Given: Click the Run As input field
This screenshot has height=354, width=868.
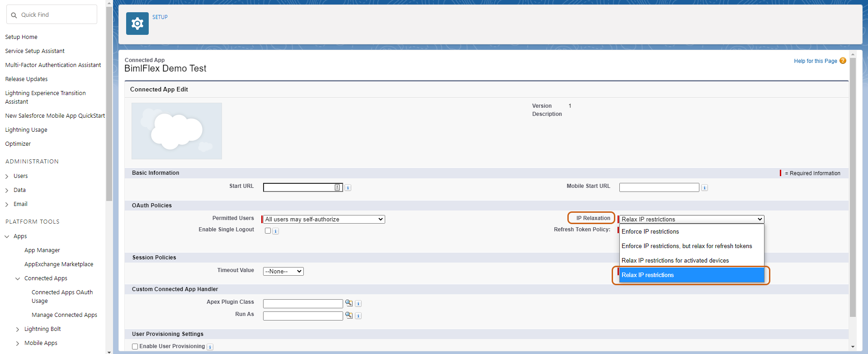Looking at the screenshot, I should pyautogui.click(x=303, y=316).
